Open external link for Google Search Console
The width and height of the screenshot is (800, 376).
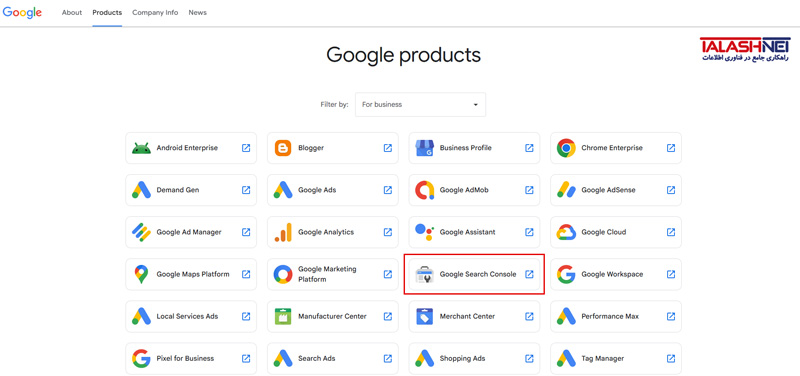click(x=529, y=274)
